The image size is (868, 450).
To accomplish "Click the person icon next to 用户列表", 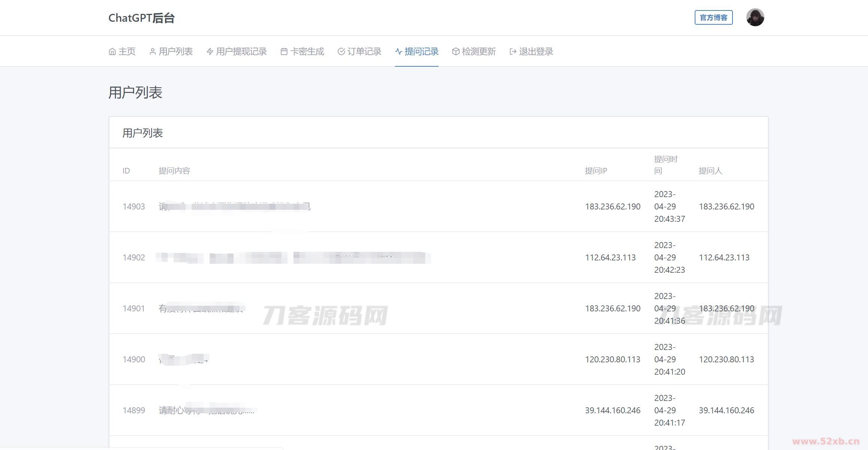I will pos(152,52).
